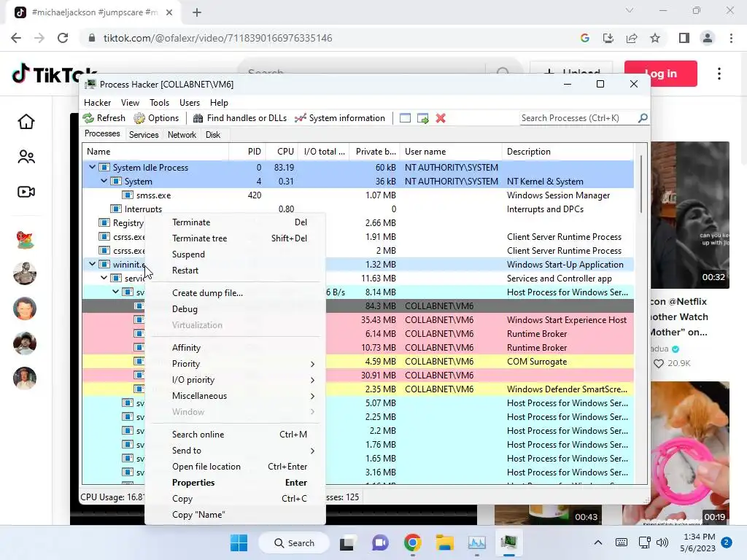Switch to Services tab

pos(144,135)
